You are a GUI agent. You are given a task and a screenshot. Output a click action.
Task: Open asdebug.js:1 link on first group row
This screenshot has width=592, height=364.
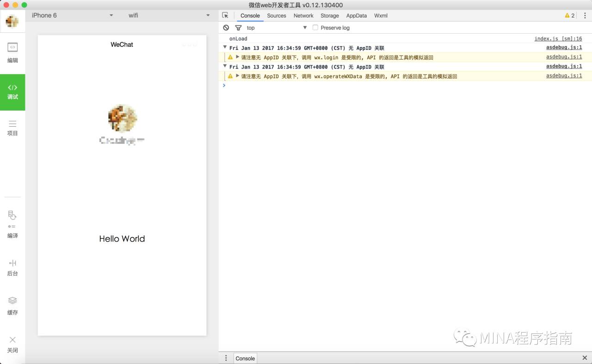(x=564, y=47)
